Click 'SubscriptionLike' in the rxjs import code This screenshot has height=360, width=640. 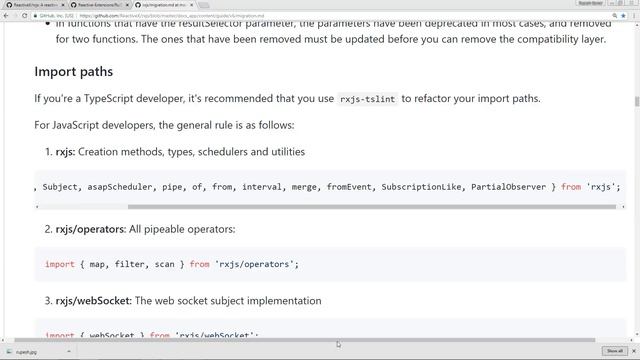click(421, 187)
